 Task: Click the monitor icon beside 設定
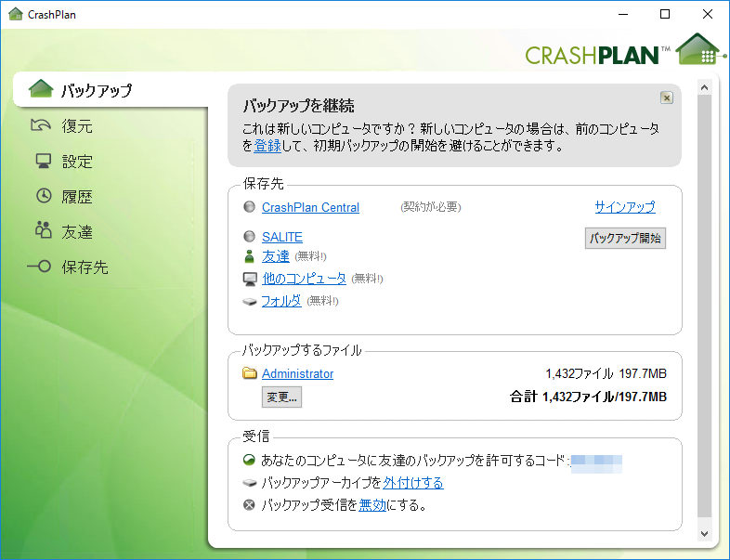44,161
